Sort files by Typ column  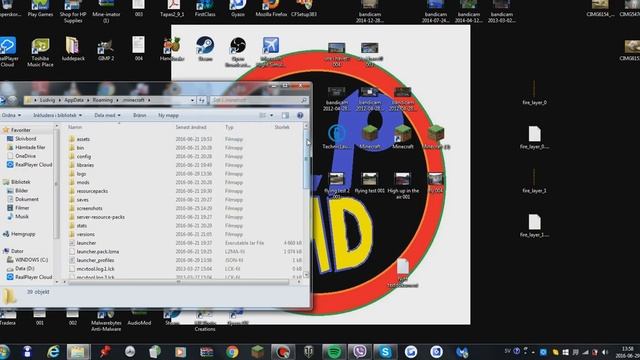point(229,127)
